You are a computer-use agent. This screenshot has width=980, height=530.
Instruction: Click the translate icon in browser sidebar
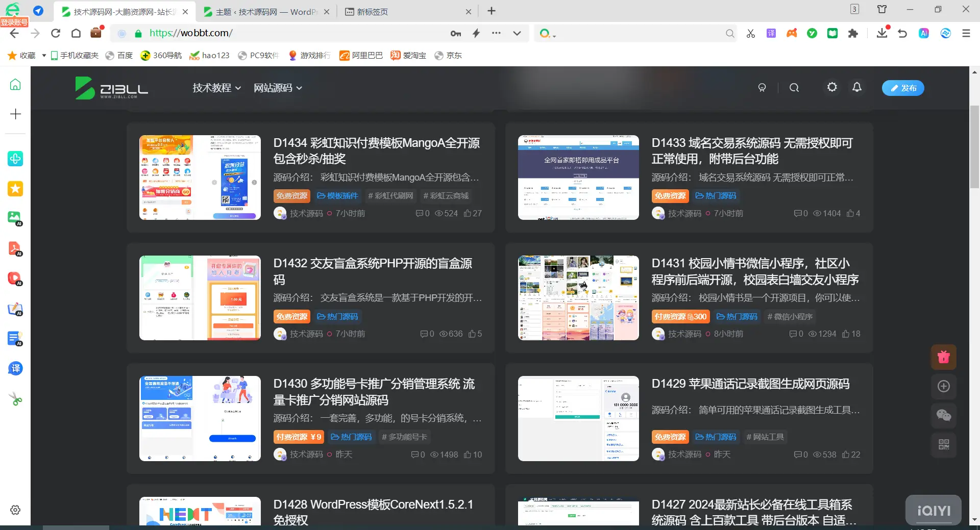coord(15,368)
